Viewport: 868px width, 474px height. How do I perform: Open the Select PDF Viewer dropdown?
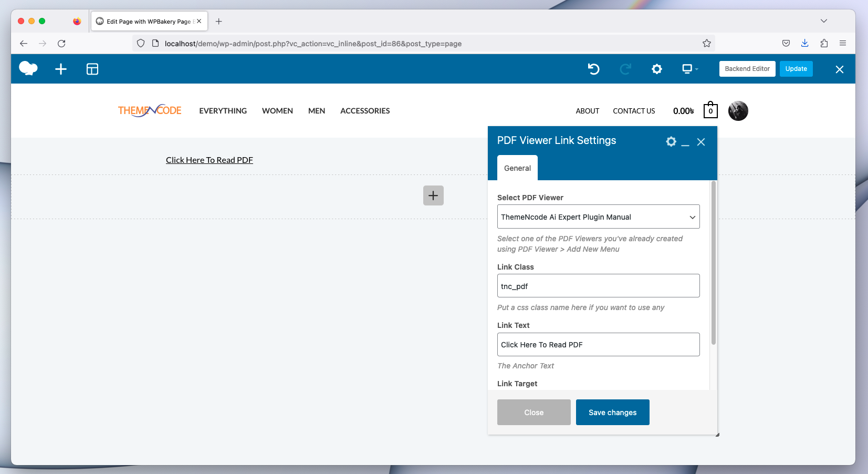[599, 217]
